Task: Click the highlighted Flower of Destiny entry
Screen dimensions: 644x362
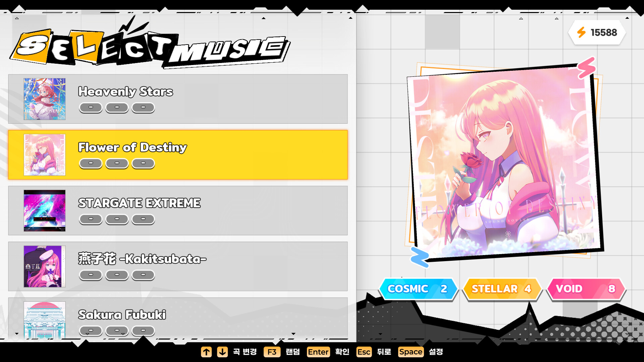Action: tap(178, 155)
